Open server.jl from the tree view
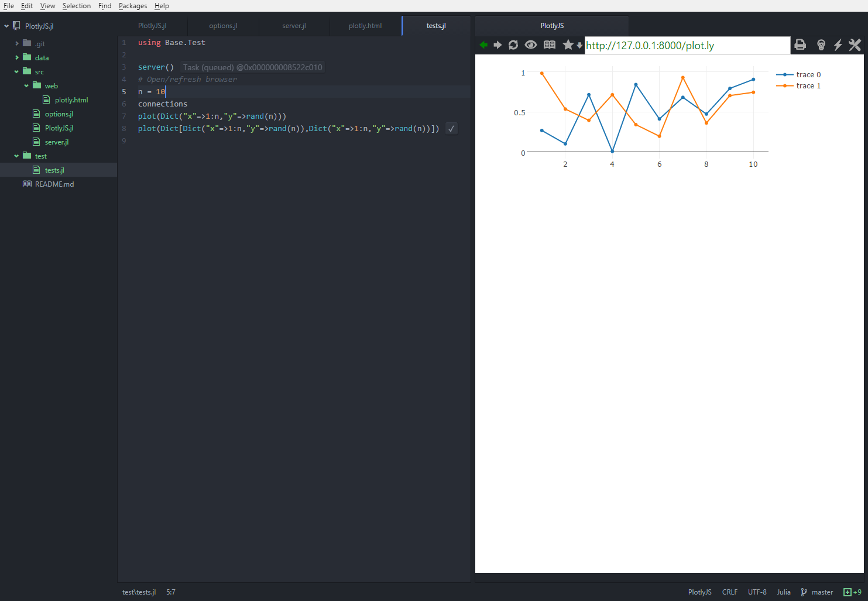Image resolution: width=868 pixels, height=601 pixels. click(x=57, y=142)
